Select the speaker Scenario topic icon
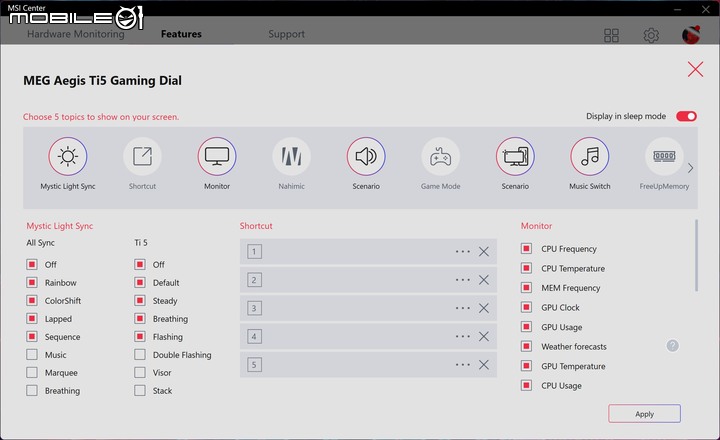 pos(366,157)
